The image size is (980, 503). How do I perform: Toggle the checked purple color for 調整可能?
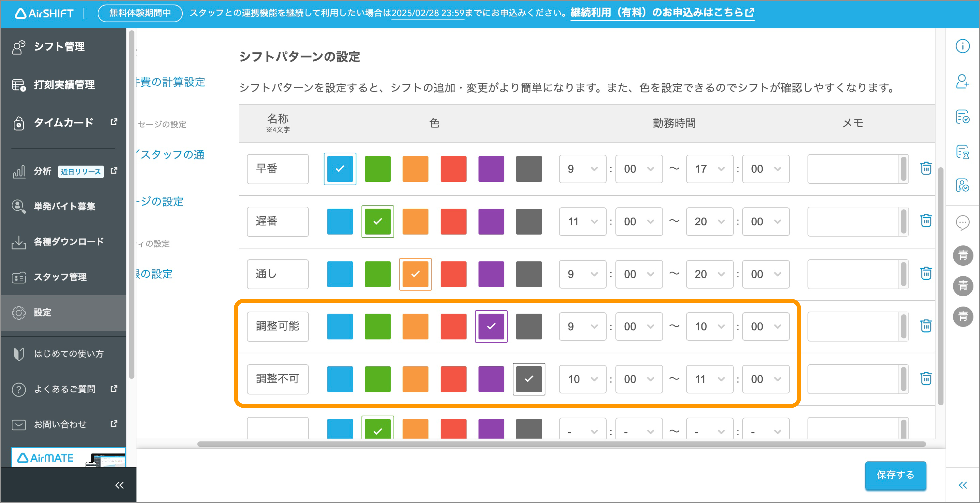coord(491,326)
